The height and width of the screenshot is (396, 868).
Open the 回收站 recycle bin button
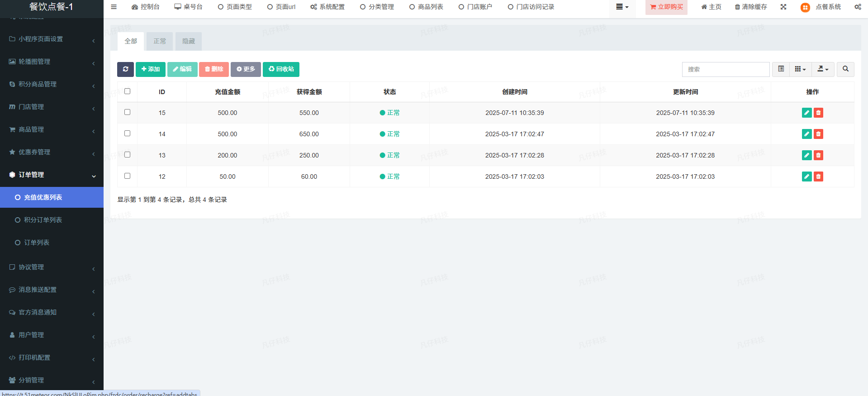pos(281,69)
